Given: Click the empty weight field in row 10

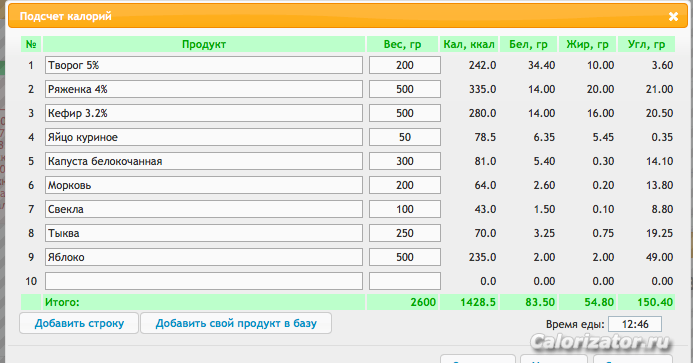Looking at the screenshot, I should (405, 281).
